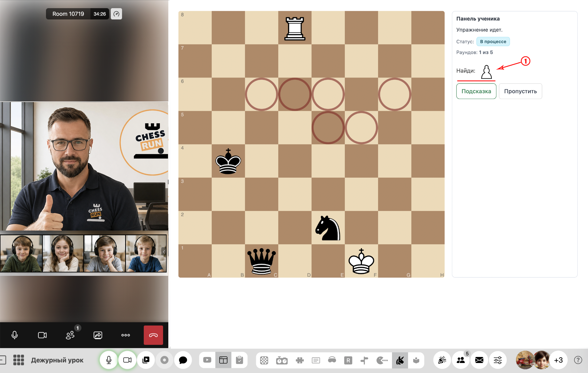Open the chess clock tool
Viewport: 588px width, 373px height.
click(x=282, y=360)
